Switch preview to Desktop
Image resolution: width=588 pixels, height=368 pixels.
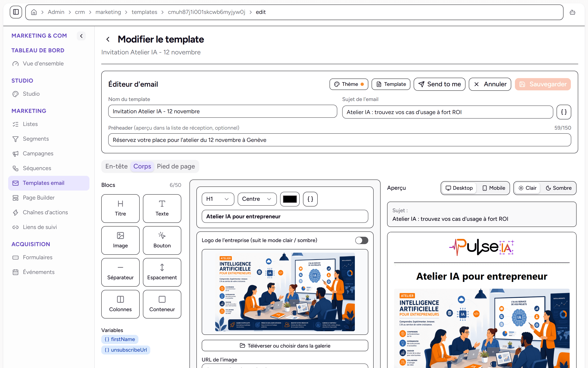point(459,188)
